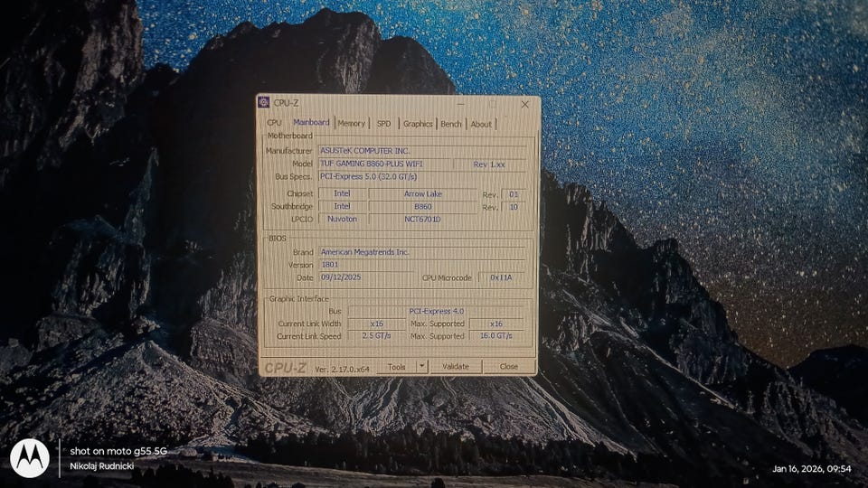
Task: Close the CPU-Z window with X
Action: [x=524, y=104]
